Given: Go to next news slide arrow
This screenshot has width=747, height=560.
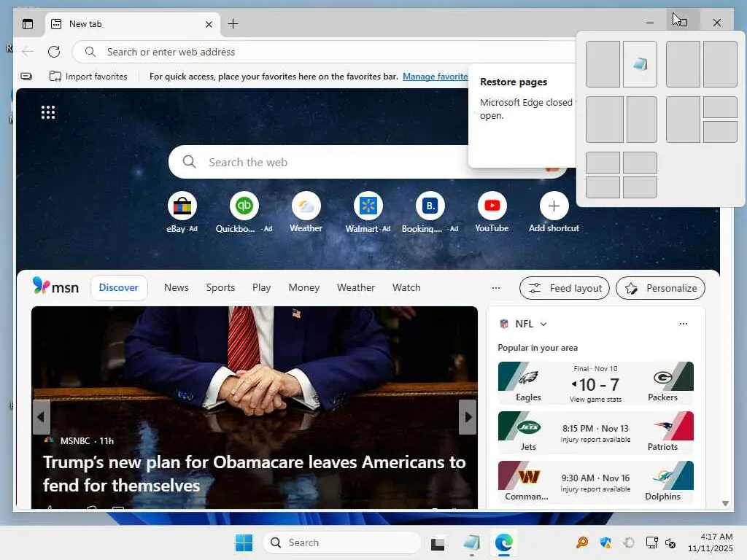Looking at the screenshot, I should [x=468, y=417].
